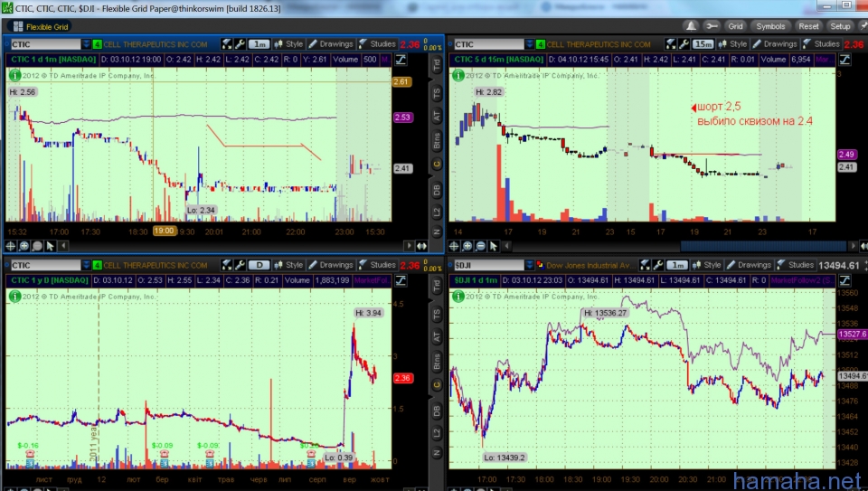Expand symbol dropdown in top-right 15m chart
This screenshot has height=491, width=868.
tap(530, 44)
